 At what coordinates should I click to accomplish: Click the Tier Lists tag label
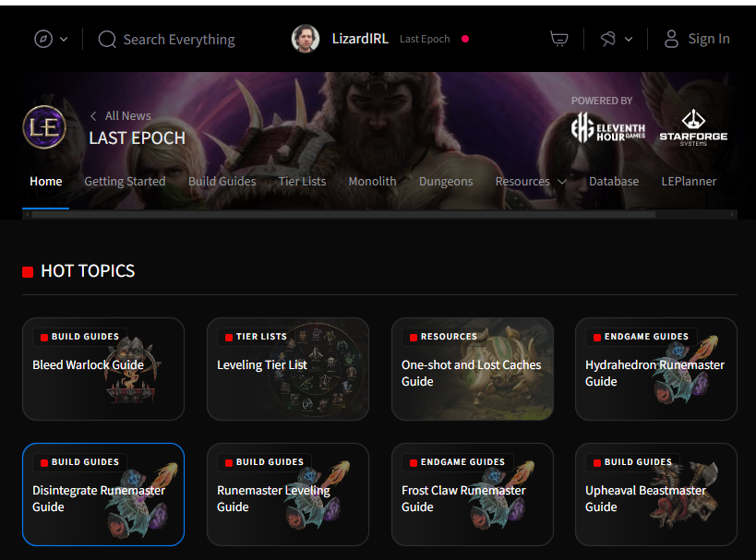(257, 337)
